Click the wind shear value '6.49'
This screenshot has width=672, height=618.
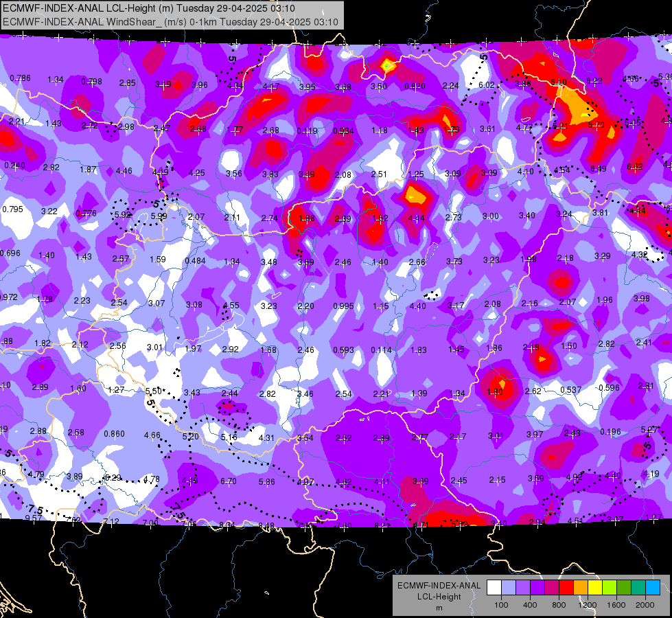pos(598,168)
